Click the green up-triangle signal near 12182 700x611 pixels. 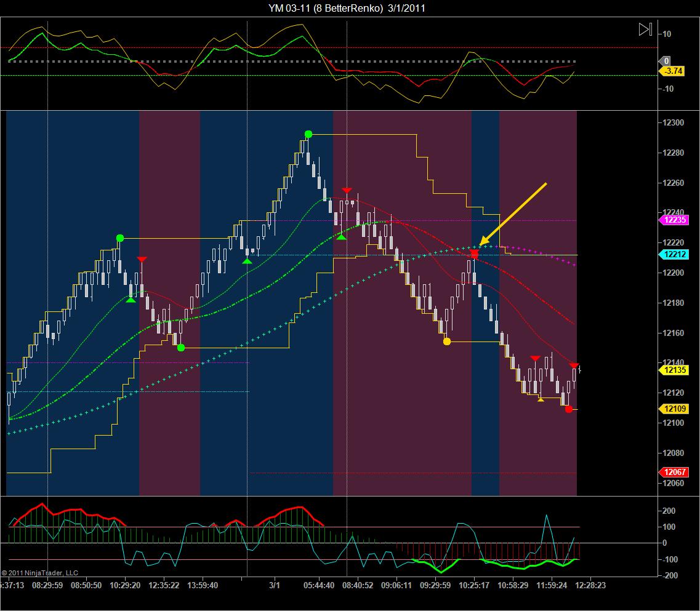point(131,300)
